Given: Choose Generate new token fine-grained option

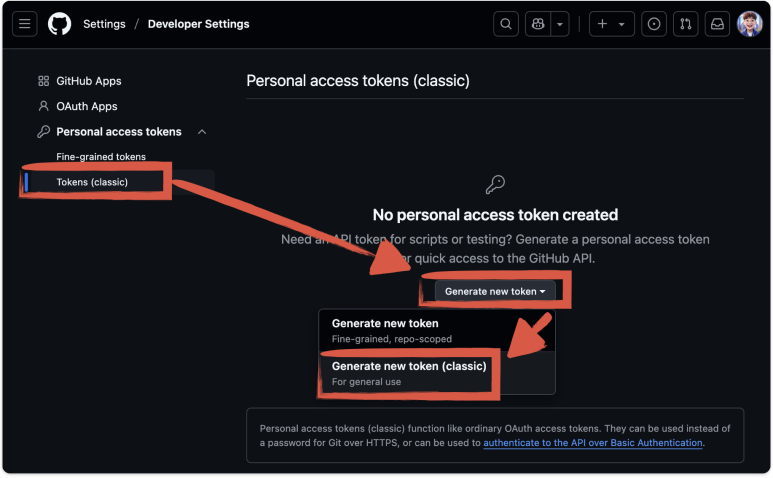Looking at the screenshot, I should [x=437, y=331].
